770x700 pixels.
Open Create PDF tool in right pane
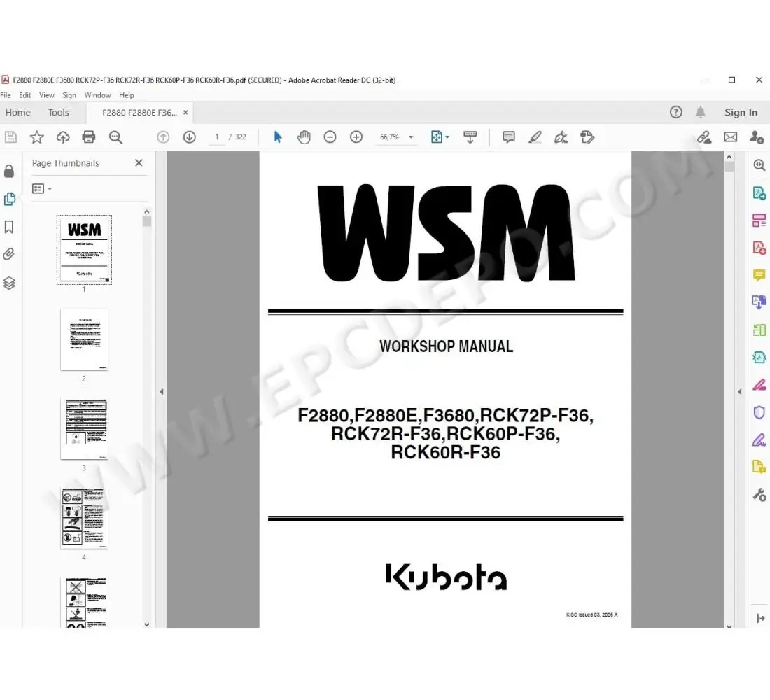click(x=759, y=248)
